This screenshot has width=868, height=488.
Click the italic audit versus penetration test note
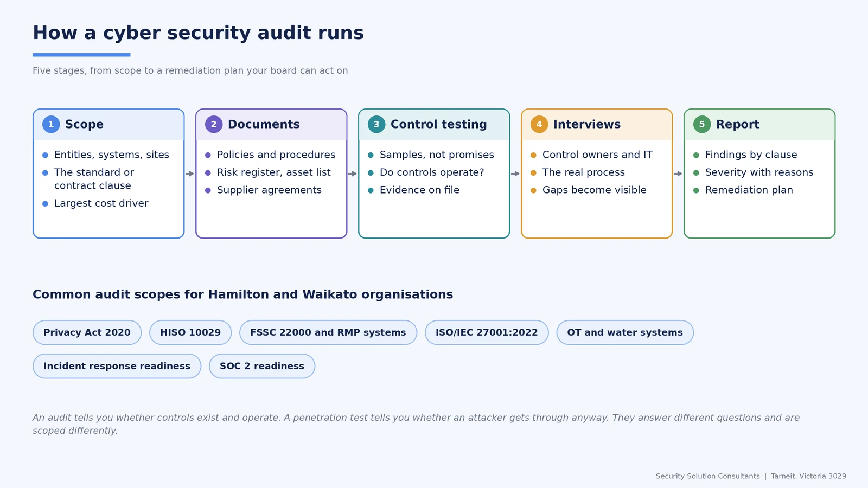(416, 424)
